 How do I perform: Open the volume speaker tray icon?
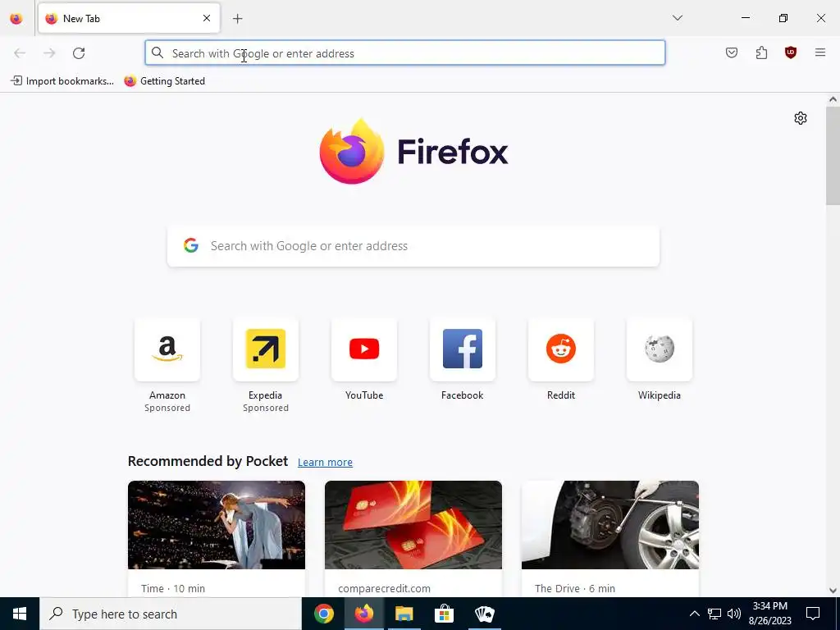(x=734, y=614)
